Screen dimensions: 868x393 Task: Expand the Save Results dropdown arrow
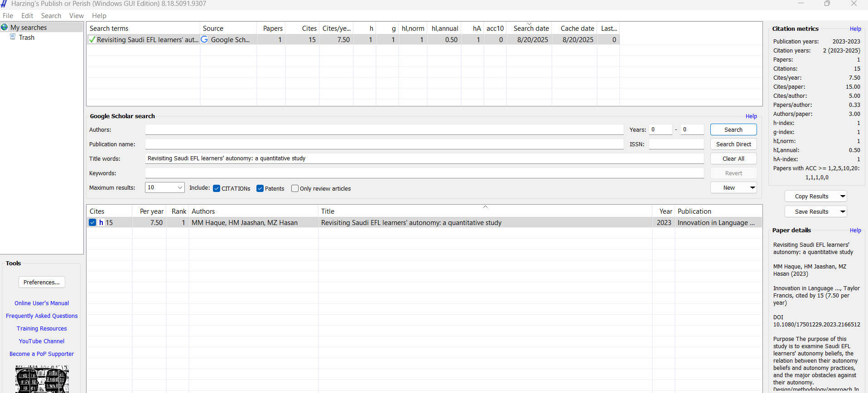coord(843,211)
